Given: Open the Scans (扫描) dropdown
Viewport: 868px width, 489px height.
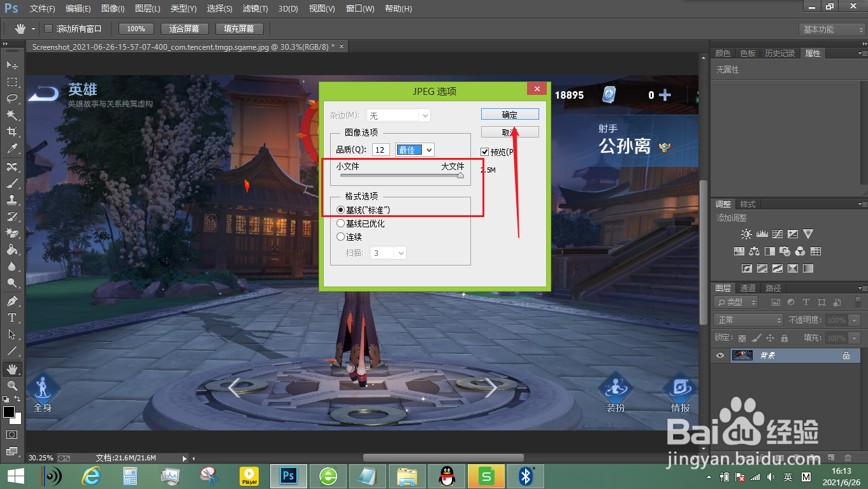Looking at the screenshot, I should click(388, 253).
